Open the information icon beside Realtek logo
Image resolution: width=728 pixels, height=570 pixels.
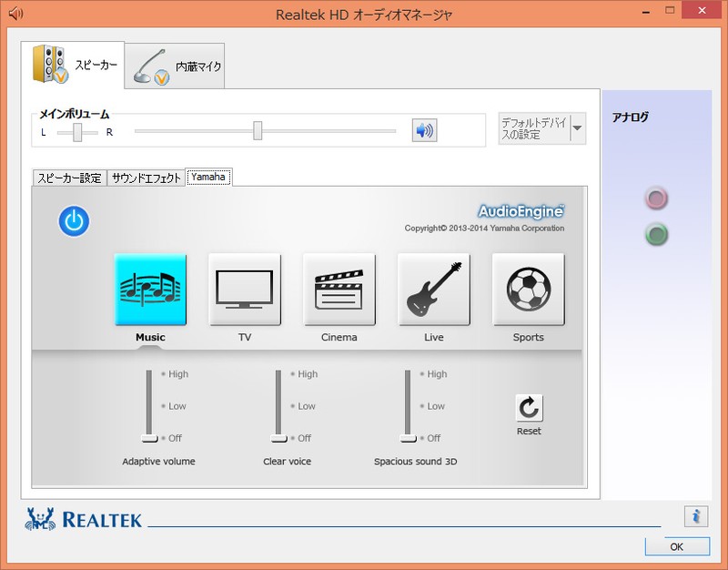pyautogui.click(x=695, y=516)
